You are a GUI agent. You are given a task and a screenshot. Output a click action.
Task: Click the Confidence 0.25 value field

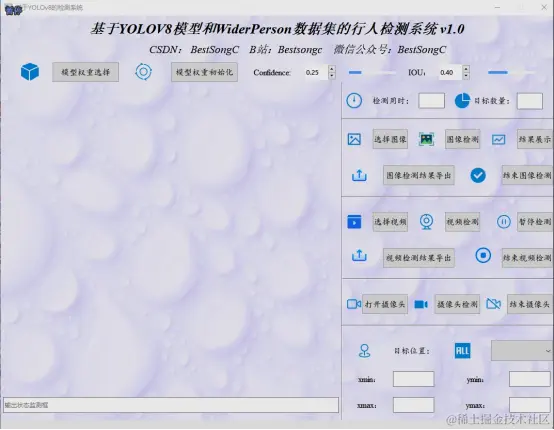click(316, 72)
